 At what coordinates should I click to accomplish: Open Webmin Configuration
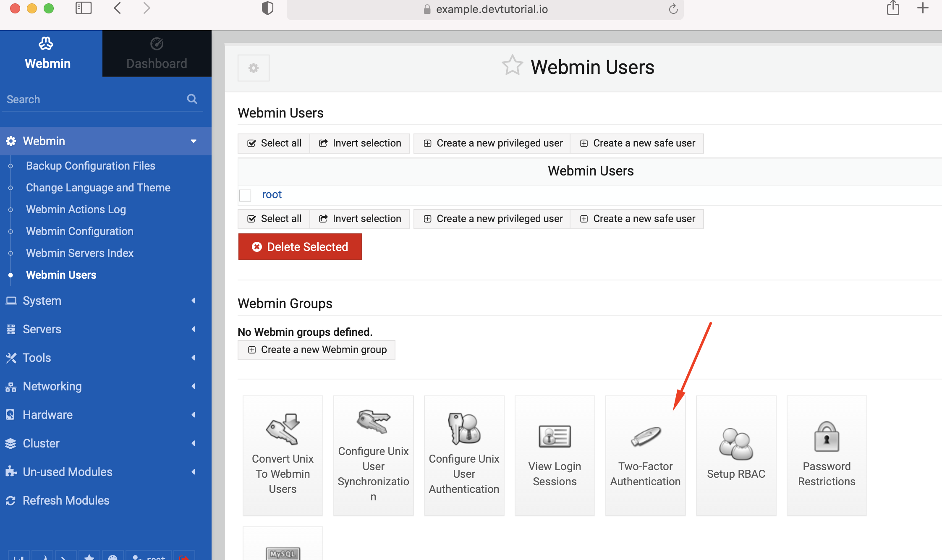[x=80, y=231]
